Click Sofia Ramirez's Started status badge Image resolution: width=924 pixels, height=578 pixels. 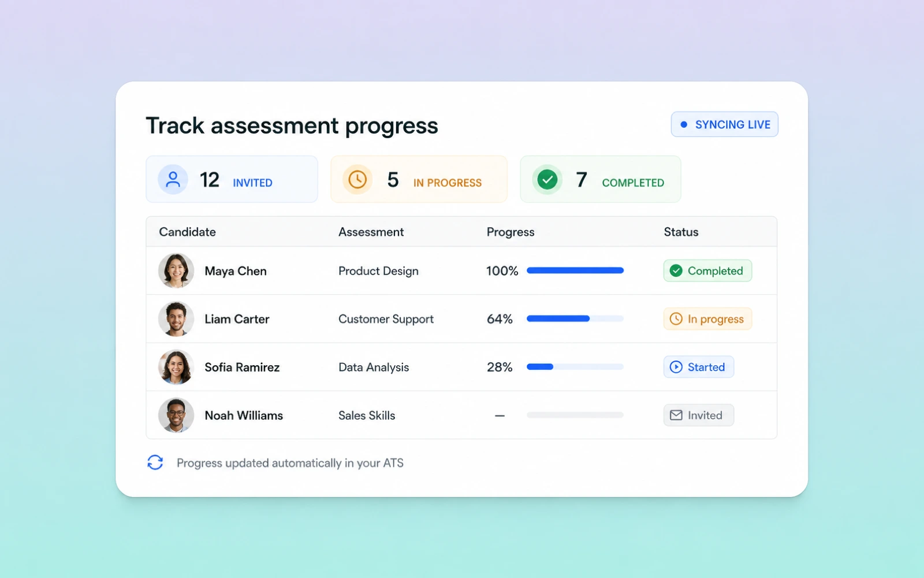point(698,367)
